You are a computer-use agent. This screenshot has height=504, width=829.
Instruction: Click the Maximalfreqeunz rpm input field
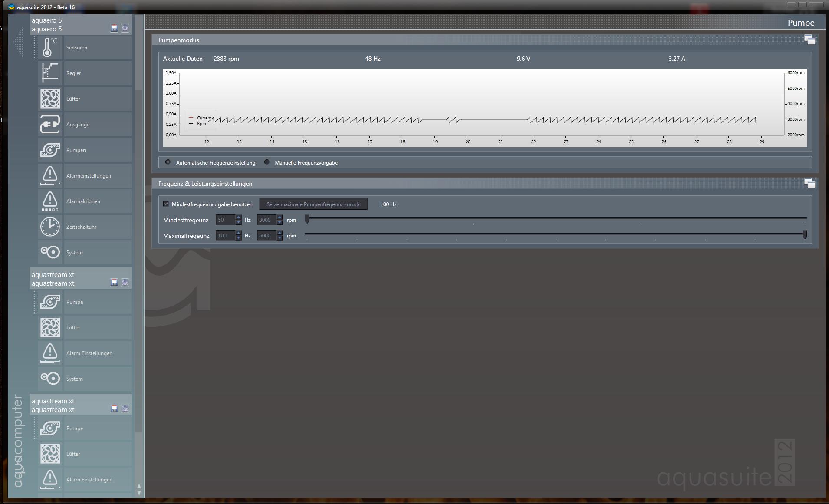click(x=266, y=236)
